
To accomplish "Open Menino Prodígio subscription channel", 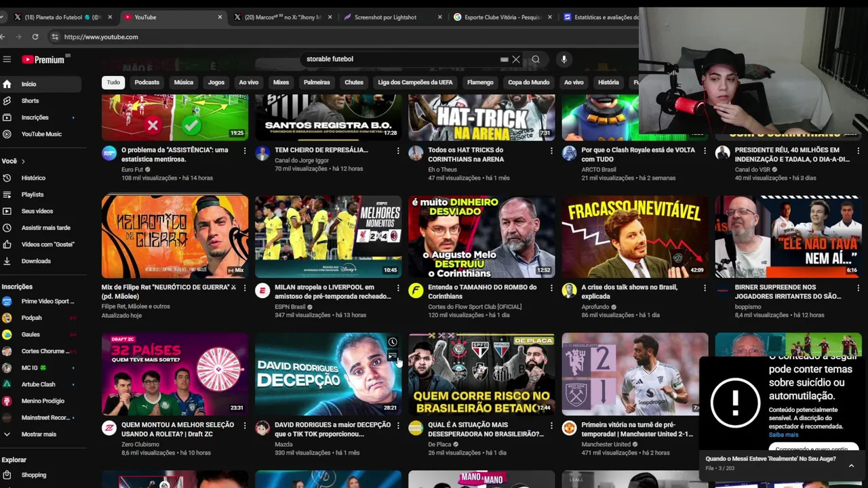I will click(41, 401).
